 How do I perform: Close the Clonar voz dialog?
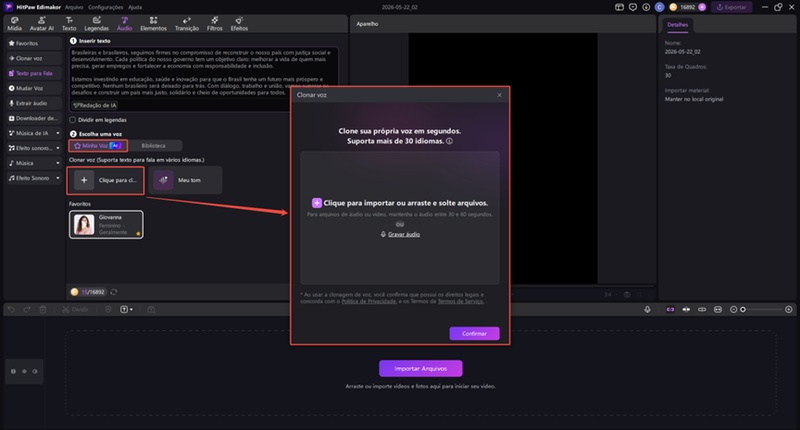499,95
